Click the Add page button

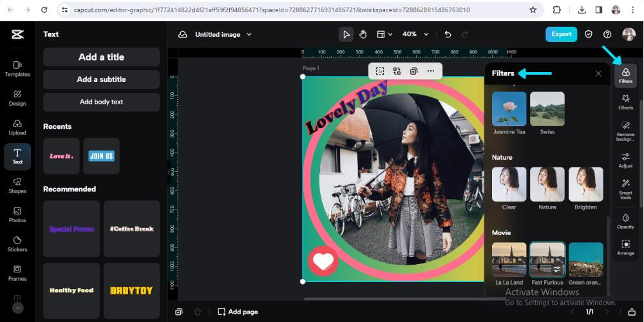[238, 312]
